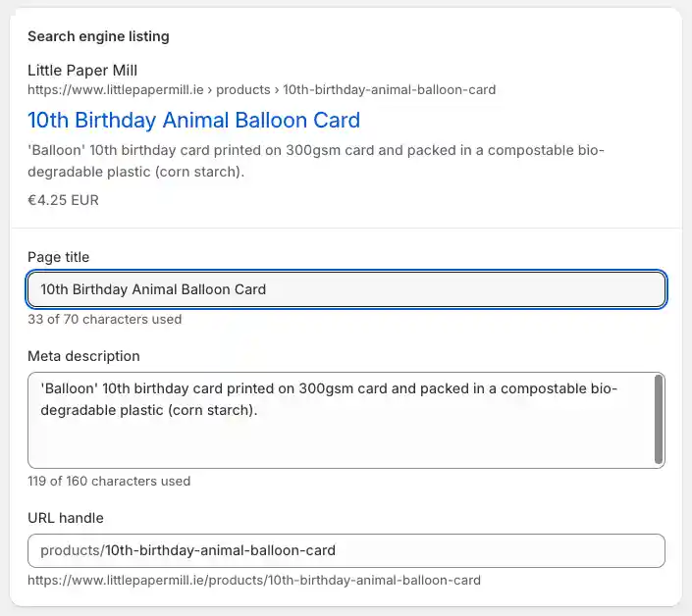Click the 119 of 160 characters used counter

pos(108,481)
